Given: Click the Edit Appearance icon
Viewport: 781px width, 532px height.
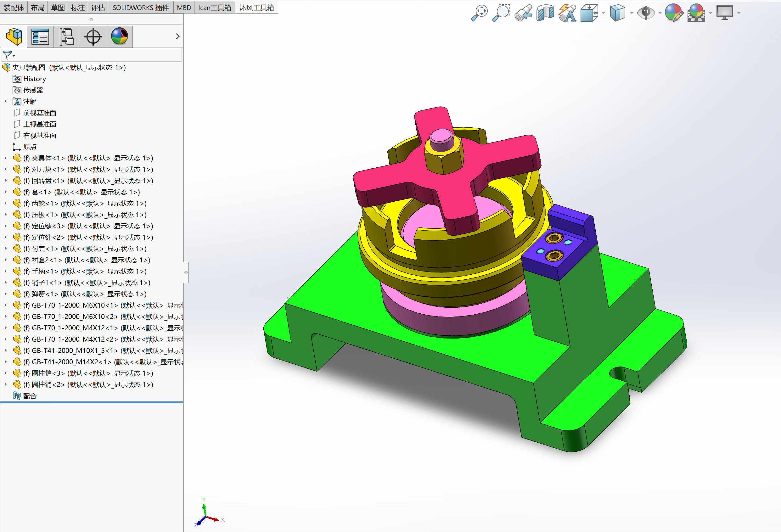Looking at the screenshot, I should pos(674,13).
